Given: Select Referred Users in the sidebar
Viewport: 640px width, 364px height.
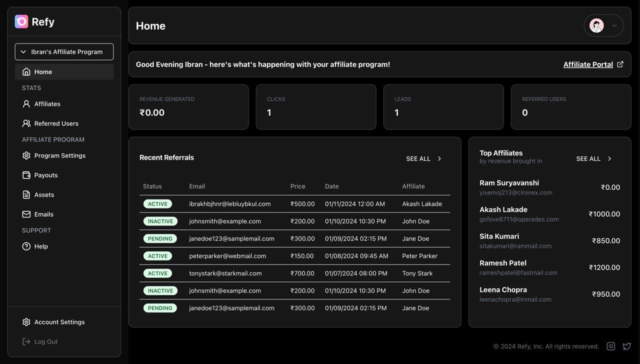Looking at the screenshot, I should tap(56, 123).
